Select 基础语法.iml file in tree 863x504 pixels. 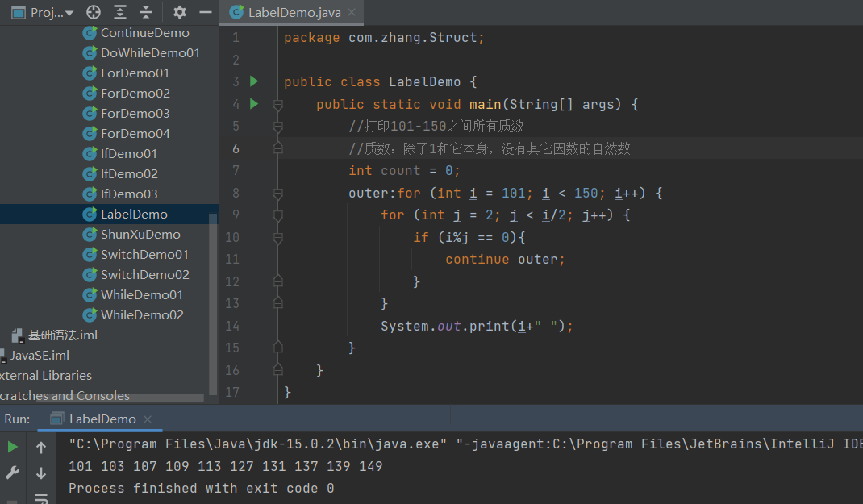(x=62, y=335)
